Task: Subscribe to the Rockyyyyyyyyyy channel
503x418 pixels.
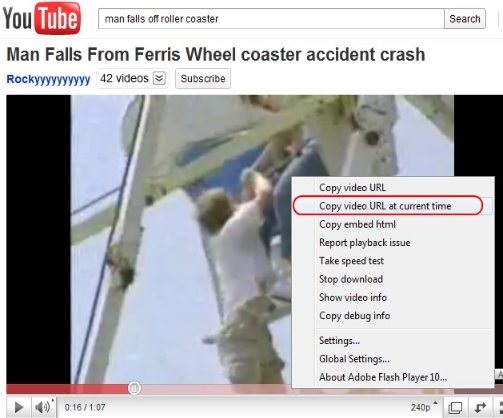Action: click(203, 79)
